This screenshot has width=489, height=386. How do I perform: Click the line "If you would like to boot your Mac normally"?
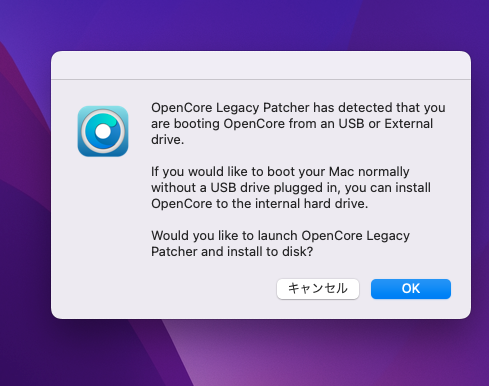(280, 172)
